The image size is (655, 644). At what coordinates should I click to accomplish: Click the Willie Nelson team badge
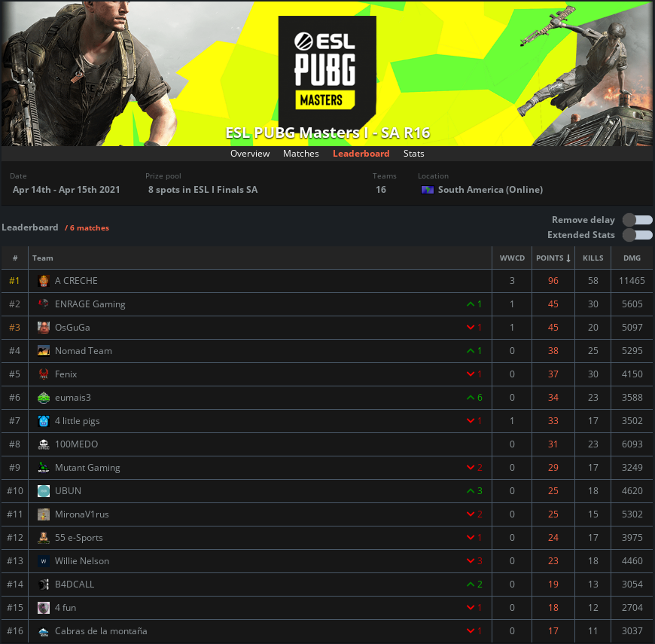(x=43, y=560)
